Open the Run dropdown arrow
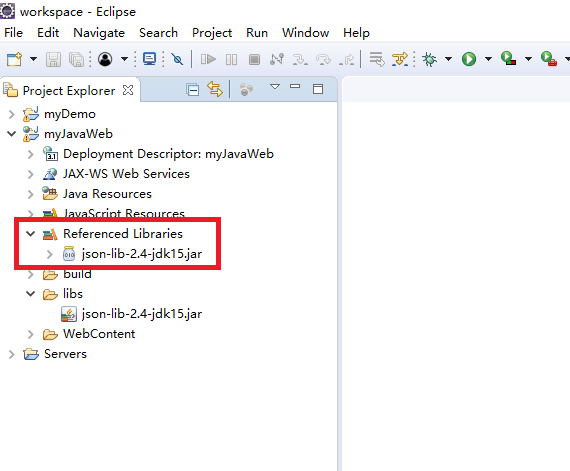 click(489, 59)
